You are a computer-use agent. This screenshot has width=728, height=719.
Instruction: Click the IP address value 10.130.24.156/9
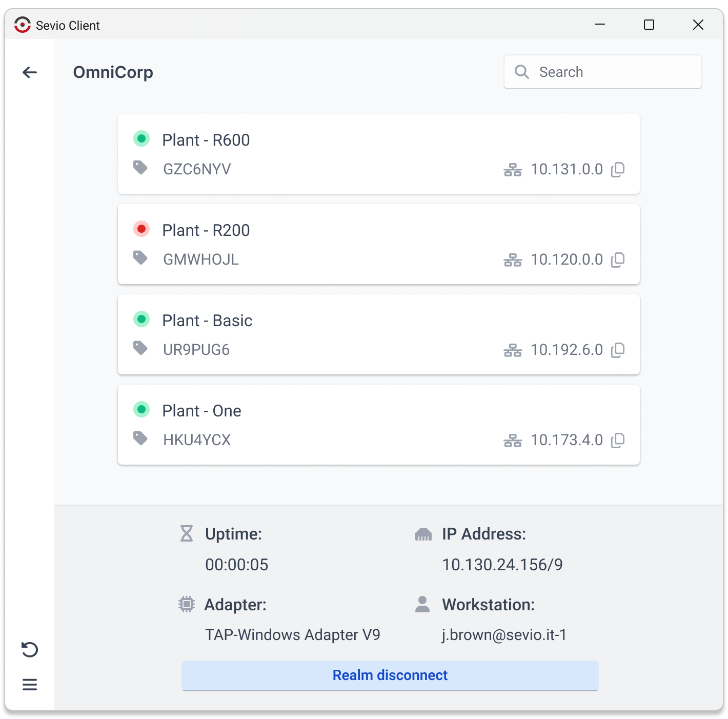click(x=502, y=565)
